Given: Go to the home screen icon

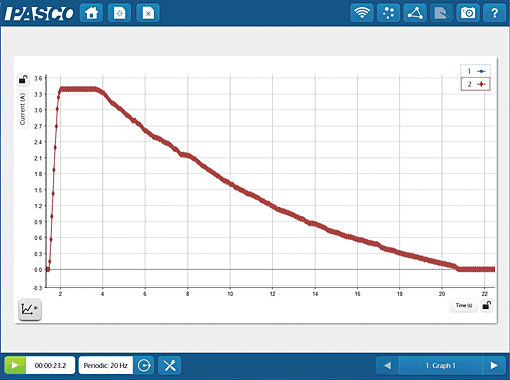Looking at the screenshot, I should 91,13.
